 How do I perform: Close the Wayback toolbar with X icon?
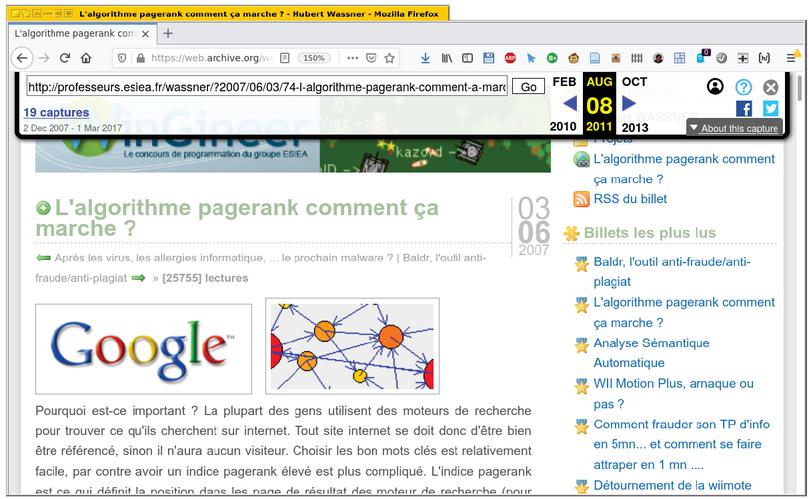tap(771, 87)
